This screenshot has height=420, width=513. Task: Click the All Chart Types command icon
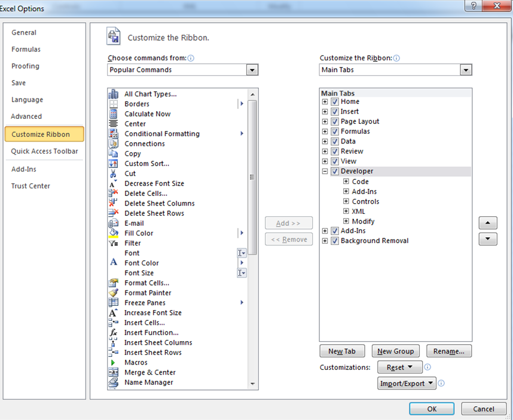113,94
